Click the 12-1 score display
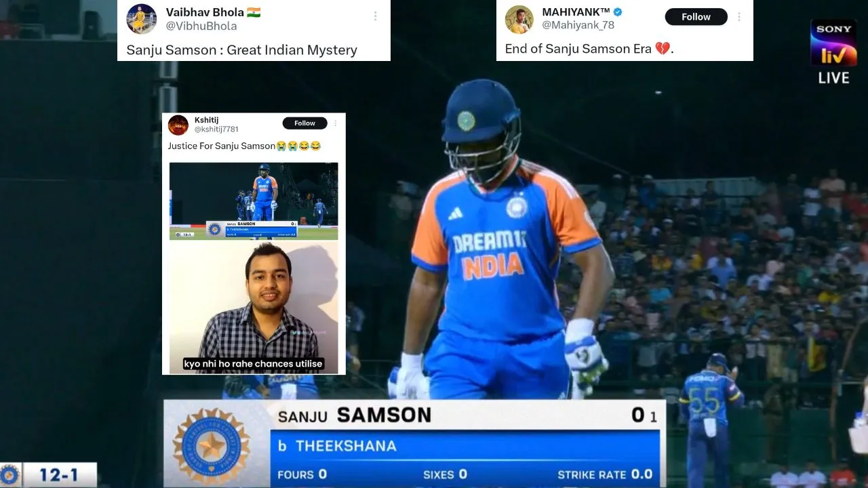Screen dimensions: 868x488 click(49, 474)
